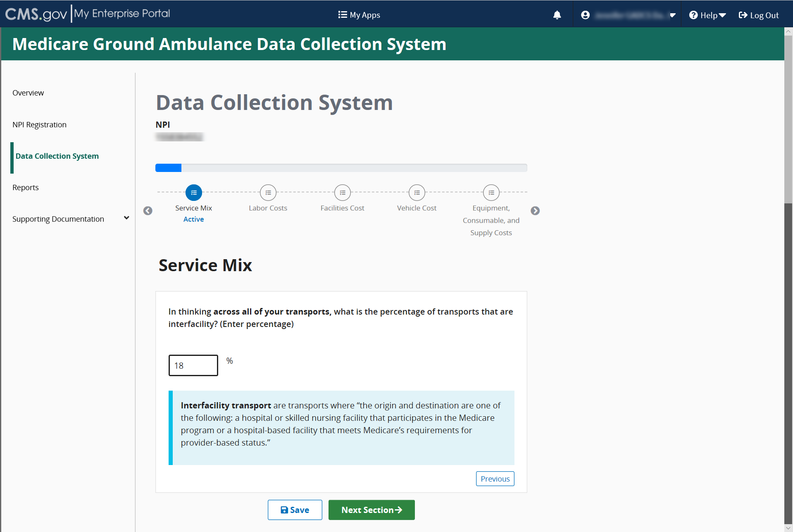Click the Vehicle Cost step icon
The image size is (793, 532).
(417, 193)
